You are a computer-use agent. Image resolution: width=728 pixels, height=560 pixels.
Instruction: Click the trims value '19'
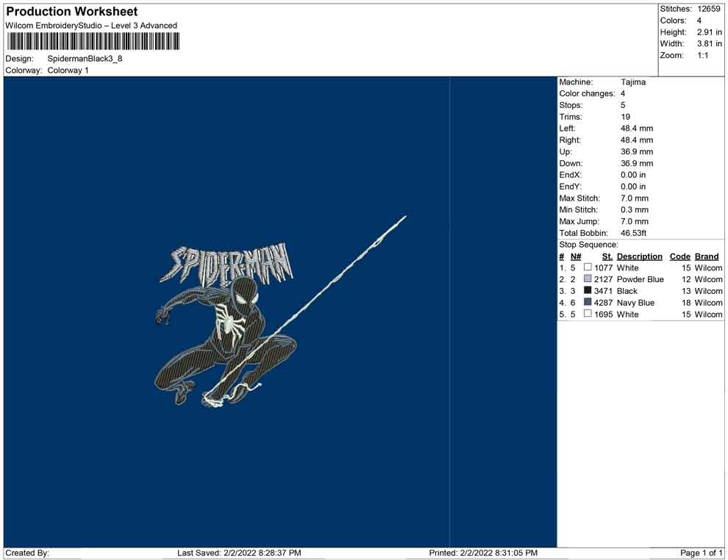(x=625, y=117)
